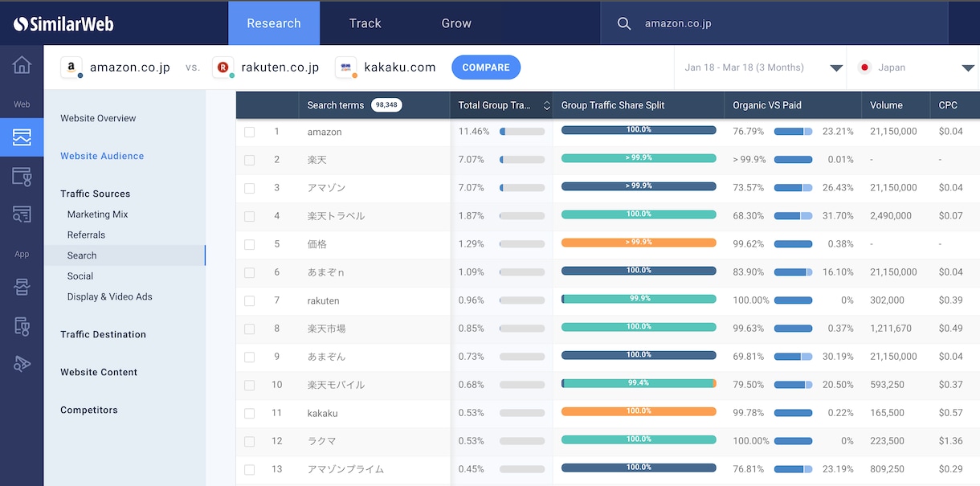Tick the checkbox for row アマゾン
980x486 pixels.
point(249,188)
